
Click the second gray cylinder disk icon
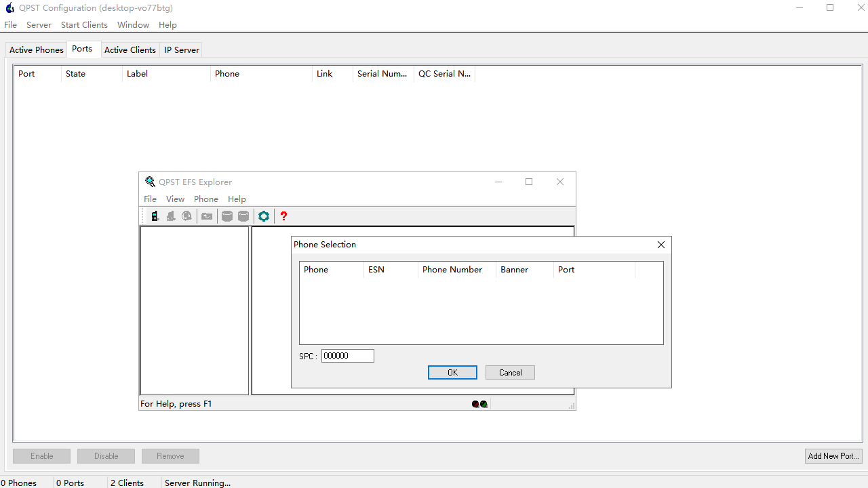click(243, 216)
